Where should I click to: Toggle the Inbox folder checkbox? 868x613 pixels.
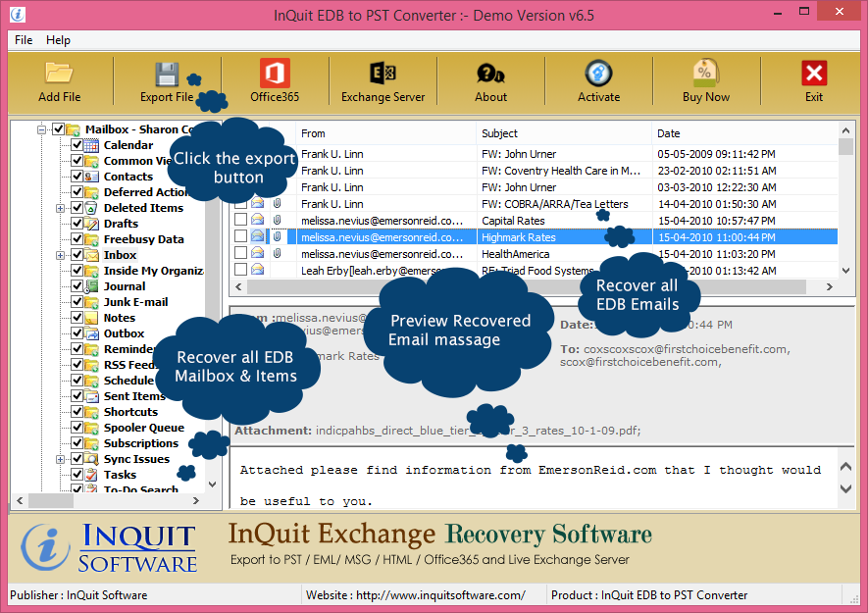[x=77, y=255]
